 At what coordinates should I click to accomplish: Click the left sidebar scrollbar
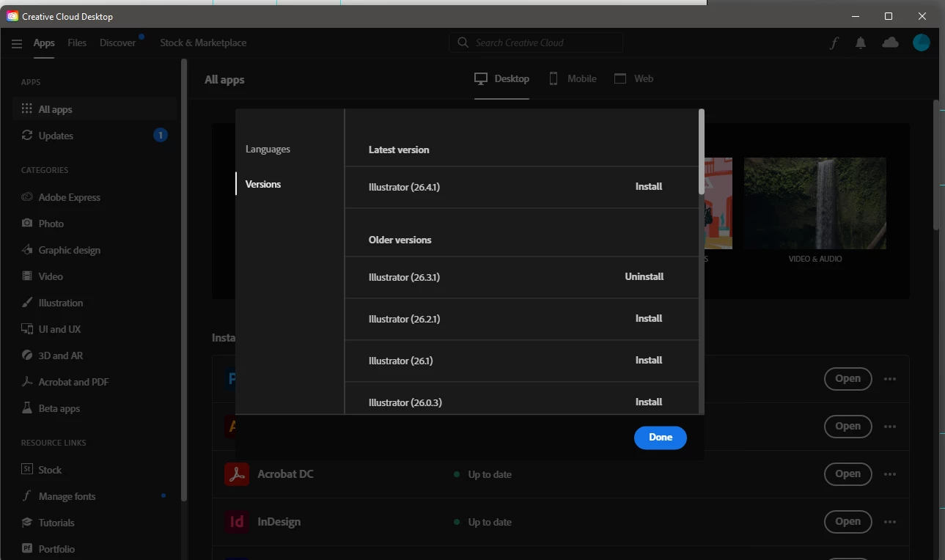184,279
